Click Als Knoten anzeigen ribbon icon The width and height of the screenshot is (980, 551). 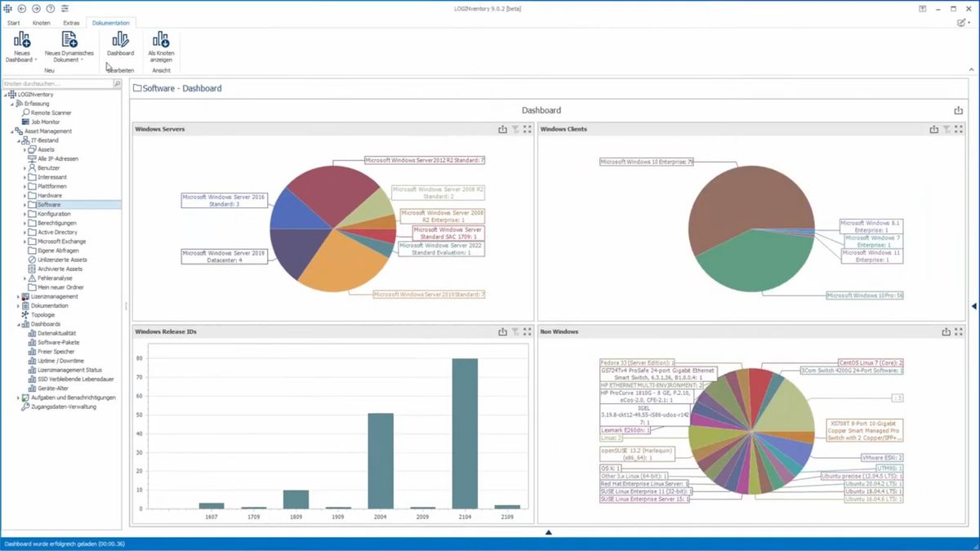point(161,39)
